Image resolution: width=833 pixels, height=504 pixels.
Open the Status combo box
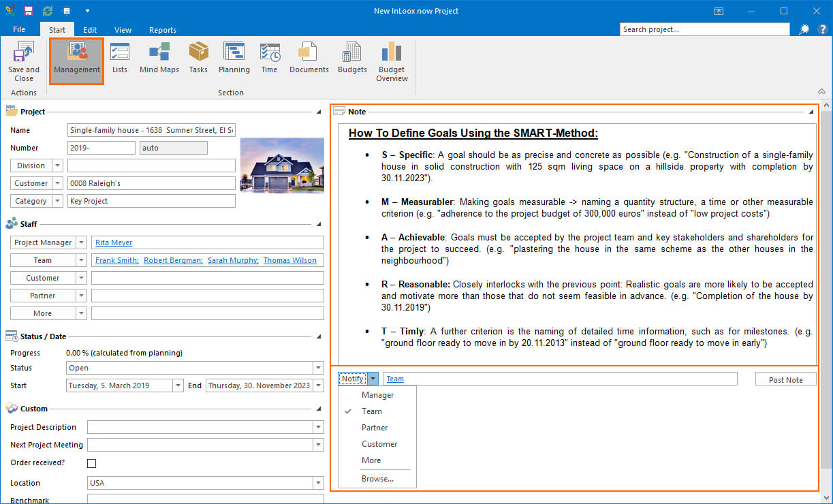(195, 368)
